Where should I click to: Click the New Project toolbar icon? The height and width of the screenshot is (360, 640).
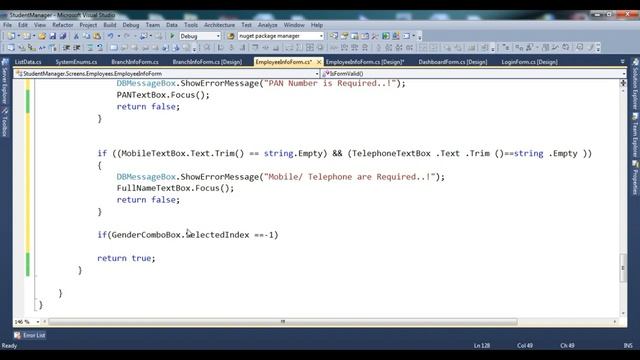point(11,36)
